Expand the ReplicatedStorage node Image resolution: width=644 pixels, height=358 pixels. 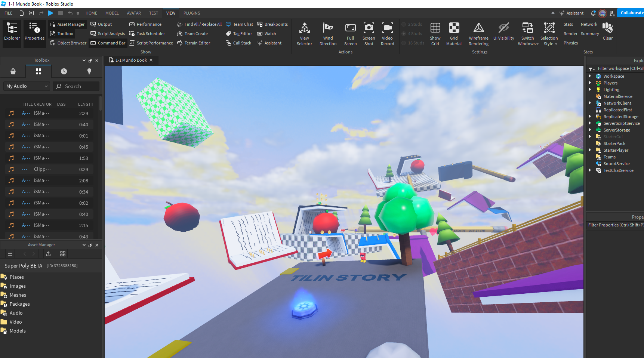[x=590, y=117]
